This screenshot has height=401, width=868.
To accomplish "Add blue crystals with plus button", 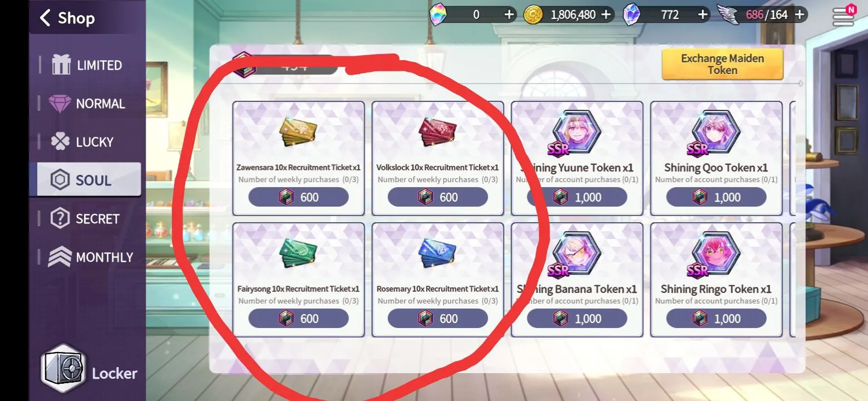I will (x=703, y=14).
